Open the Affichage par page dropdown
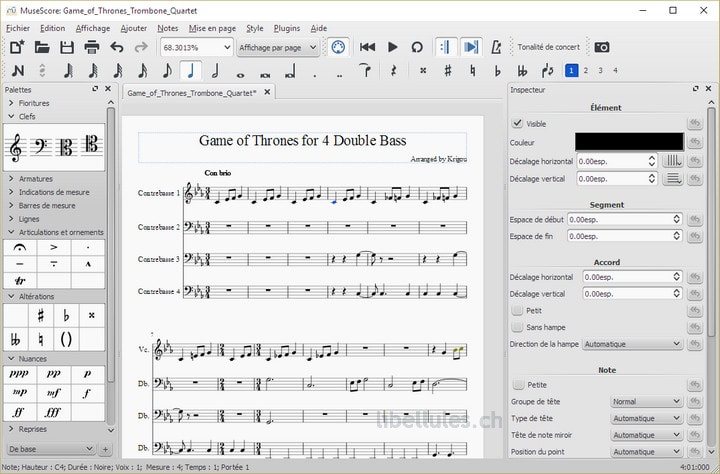This screenshot has width=720, height=474. (x=277, y=47)
